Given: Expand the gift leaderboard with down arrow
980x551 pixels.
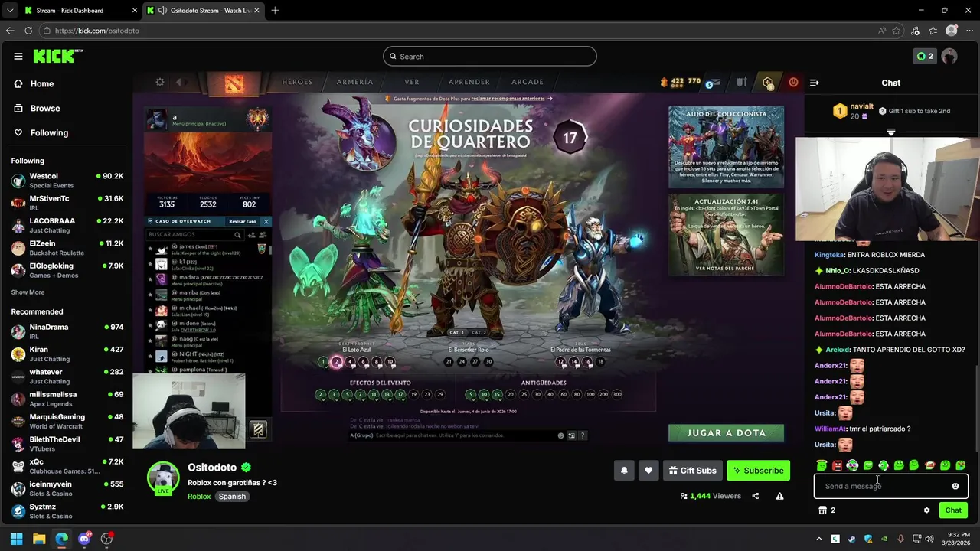Looking at the screenshot, I should [x=890, y=132].
